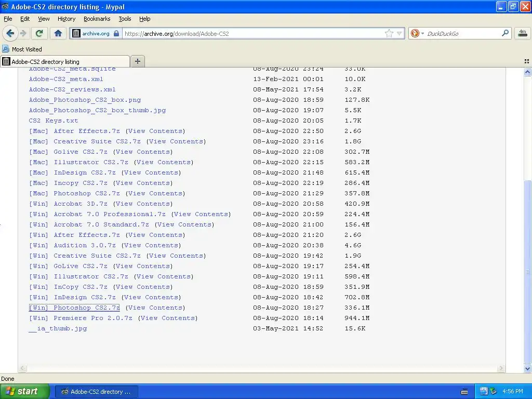
Task: Click the vertical scrollbar down arrow
Action: [527, 368]
